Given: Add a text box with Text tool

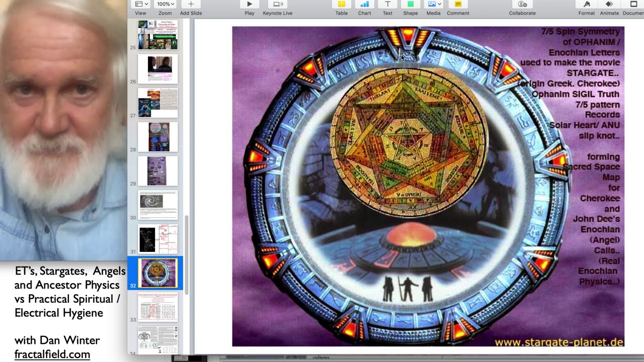Looking at the screenshot, I should click(387, 5).
